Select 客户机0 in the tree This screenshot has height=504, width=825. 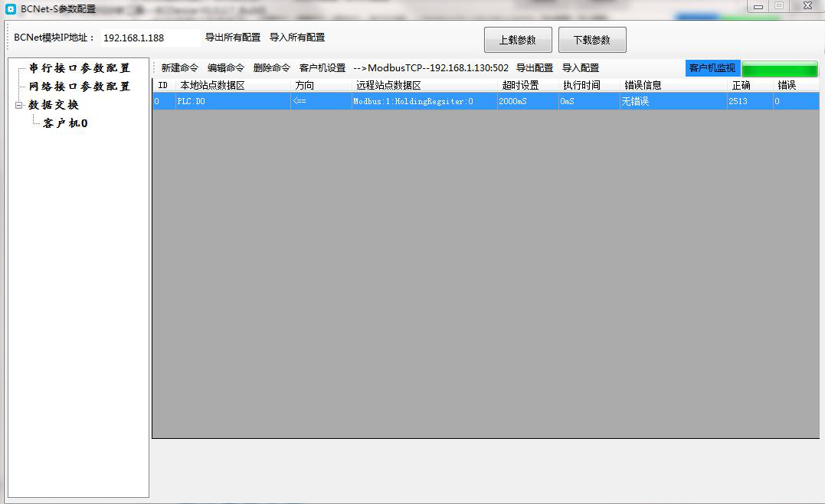[65, 123]
